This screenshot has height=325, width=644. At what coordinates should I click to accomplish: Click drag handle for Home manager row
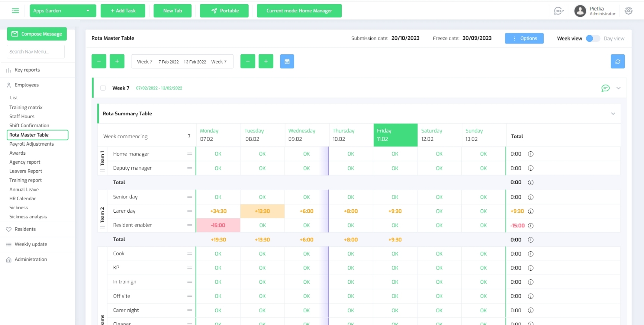[x=189, y=154]
